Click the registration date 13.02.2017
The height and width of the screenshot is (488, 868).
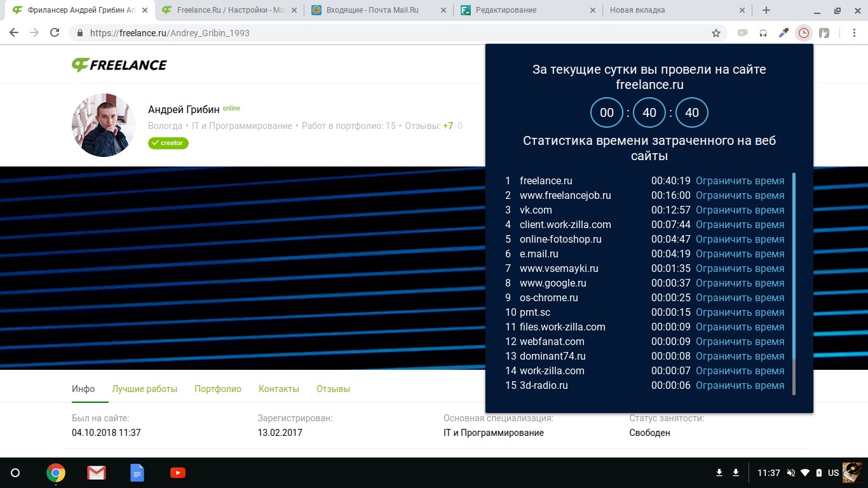280,433
